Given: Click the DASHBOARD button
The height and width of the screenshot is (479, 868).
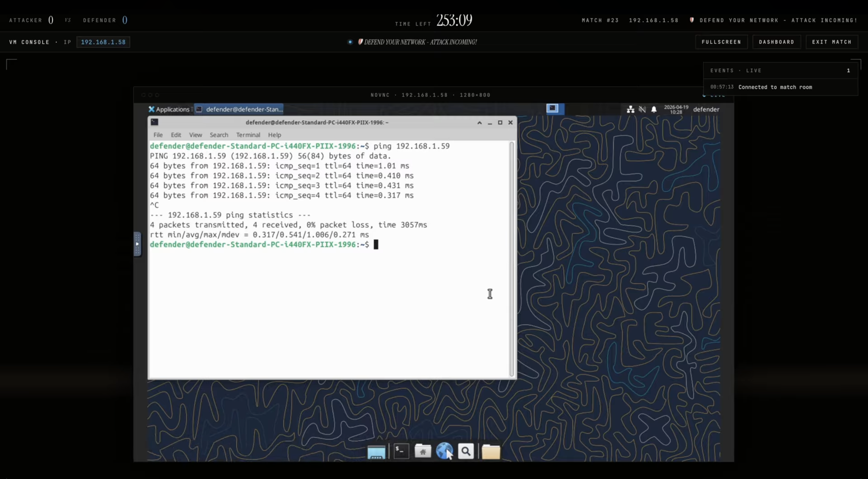Looking at the screenshot, I should [x=776, y=42].
